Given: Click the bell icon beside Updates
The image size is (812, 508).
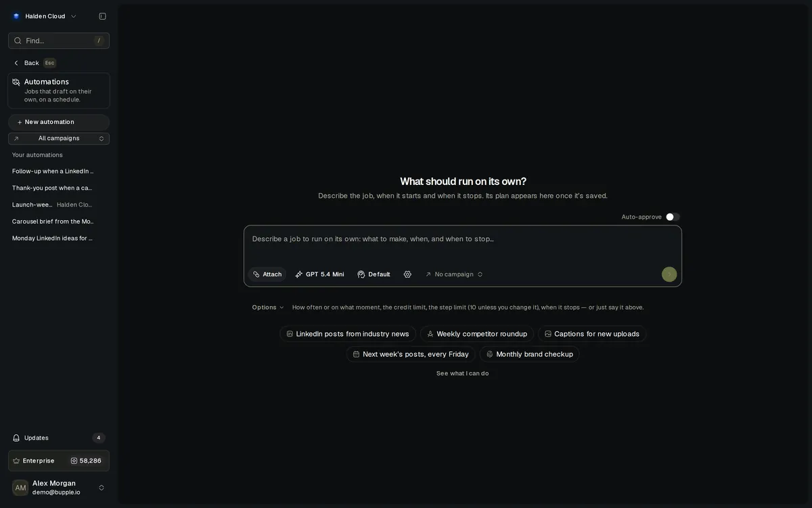Looking at the screenshot, I should click(x=16, y=438).
